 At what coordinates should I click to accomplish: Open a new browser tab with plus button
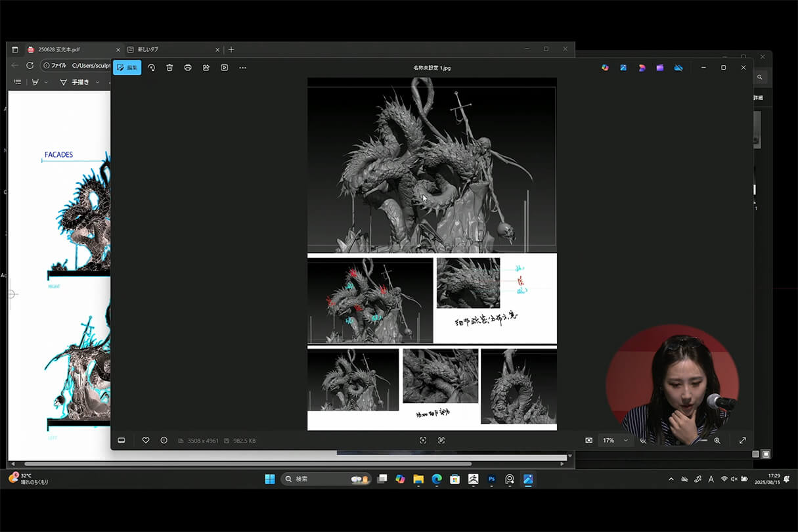[231, 49]
